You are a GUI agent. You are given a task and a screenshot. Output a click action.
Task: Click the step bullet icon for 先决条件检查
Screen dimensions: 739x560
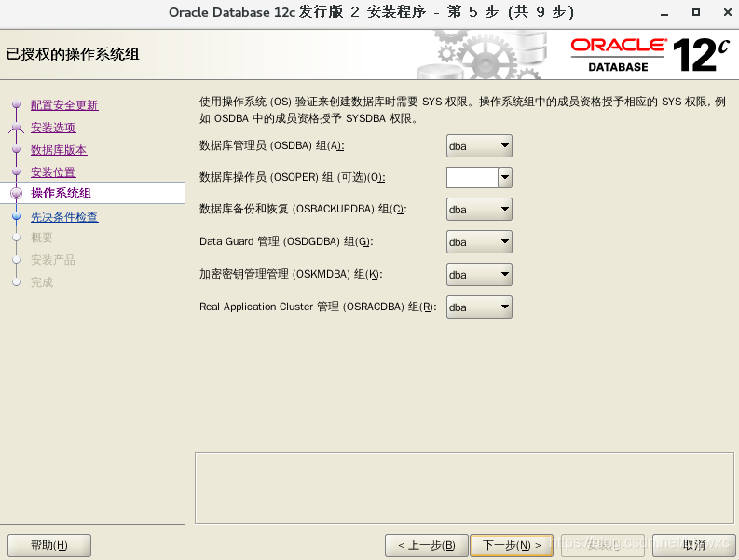[17, 216]
